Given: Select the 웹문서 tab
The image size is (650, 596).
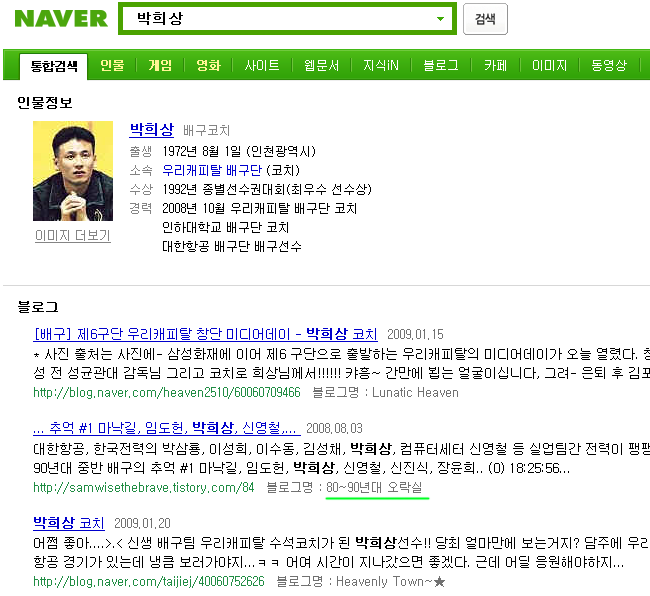Looking at the screenshot, I should click(x=322, y=65).
